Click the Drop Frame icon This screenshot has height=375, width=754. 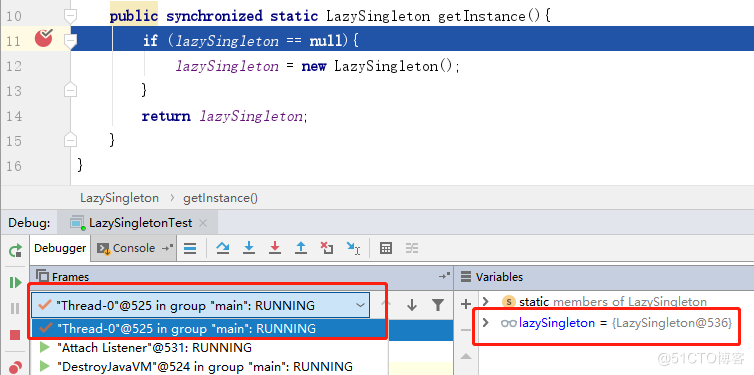point(327,248)
